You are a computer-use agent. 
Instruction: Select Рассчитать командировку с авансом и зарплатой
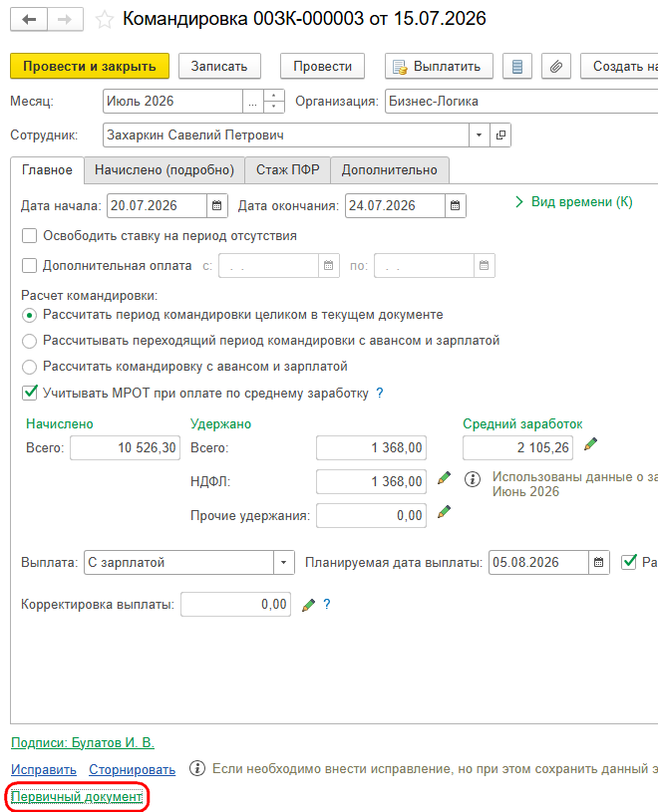click(x=30, y=367)
